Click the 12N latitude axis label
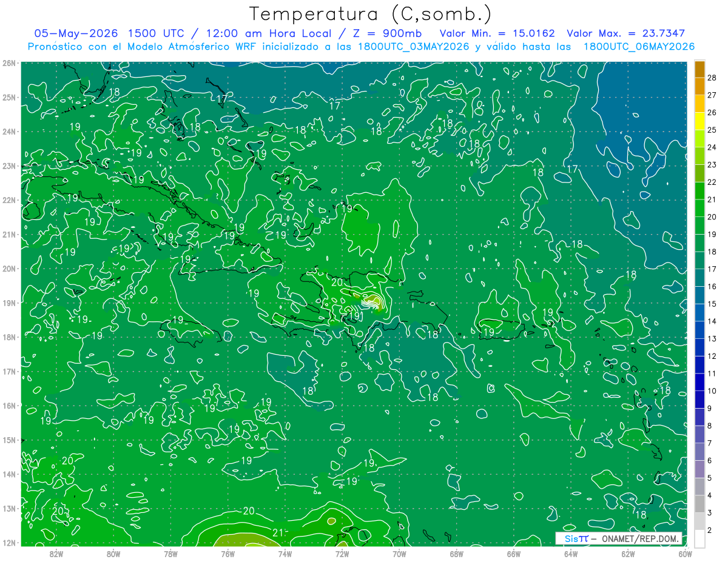This screenshot has width=728, height=562. coord(9,543)
